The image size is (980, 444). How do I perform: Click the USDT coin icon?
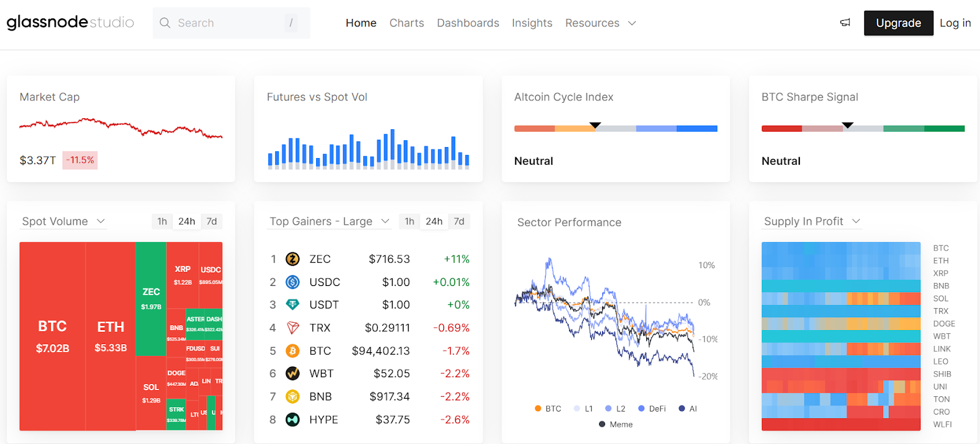click(293, 305)
